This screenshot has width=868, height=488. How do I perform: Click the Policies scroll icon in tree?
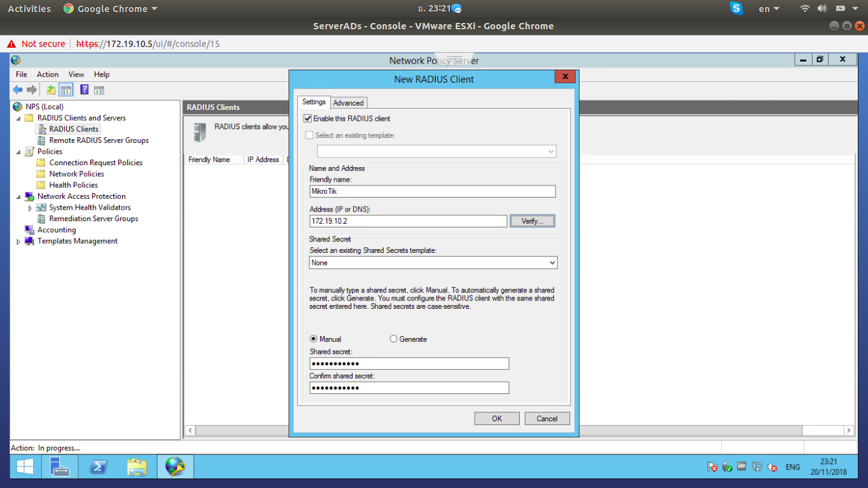pyautogui.click(x=29, y=152)
